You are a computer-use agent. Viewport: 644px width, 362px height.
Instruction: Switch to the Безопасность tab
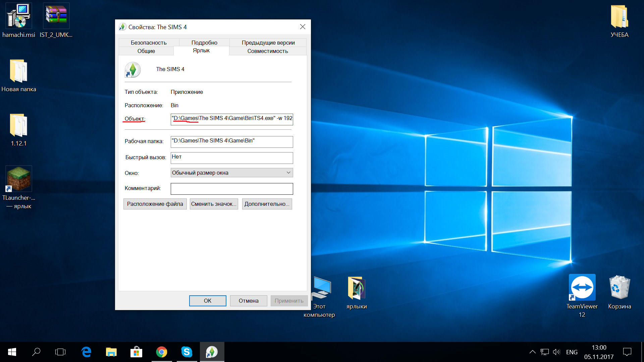pyautogui.click(x=149, y=43)
